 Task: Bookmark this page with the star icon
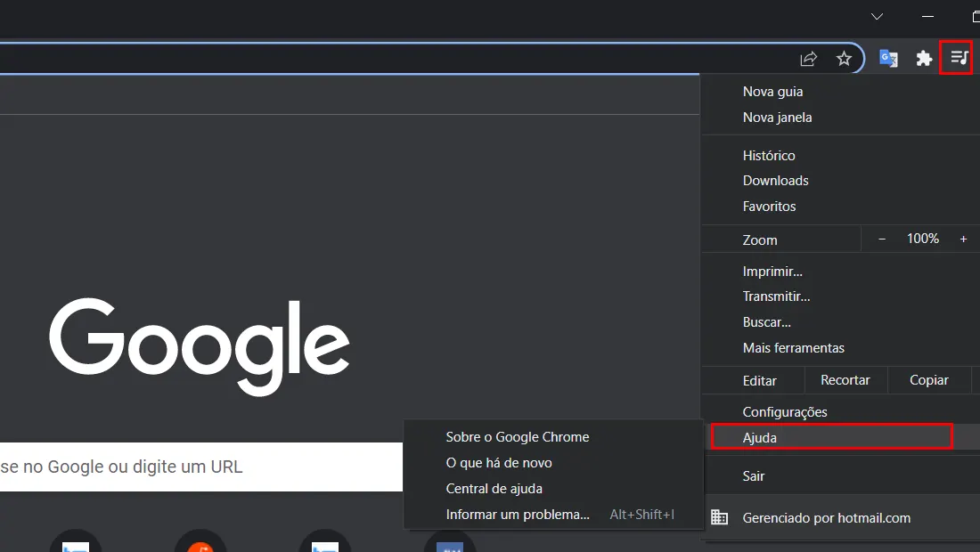coord(844,59)
